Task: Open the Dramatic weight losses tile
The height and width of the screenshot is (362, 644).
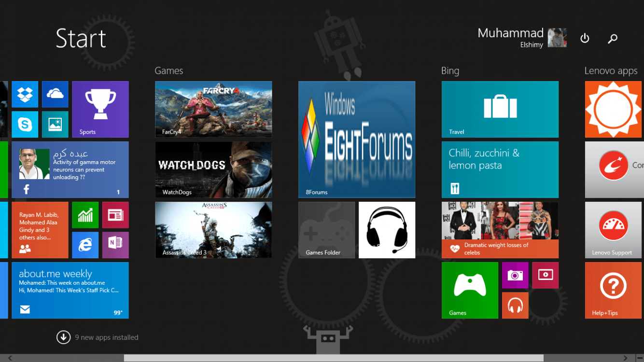Action: click(x=500, y=230)
